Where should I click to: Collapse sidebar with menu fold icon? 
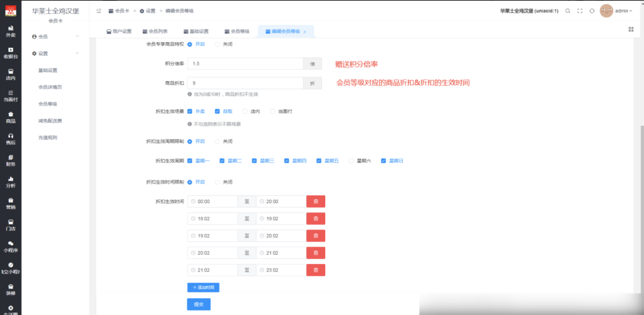coord(99,11)
